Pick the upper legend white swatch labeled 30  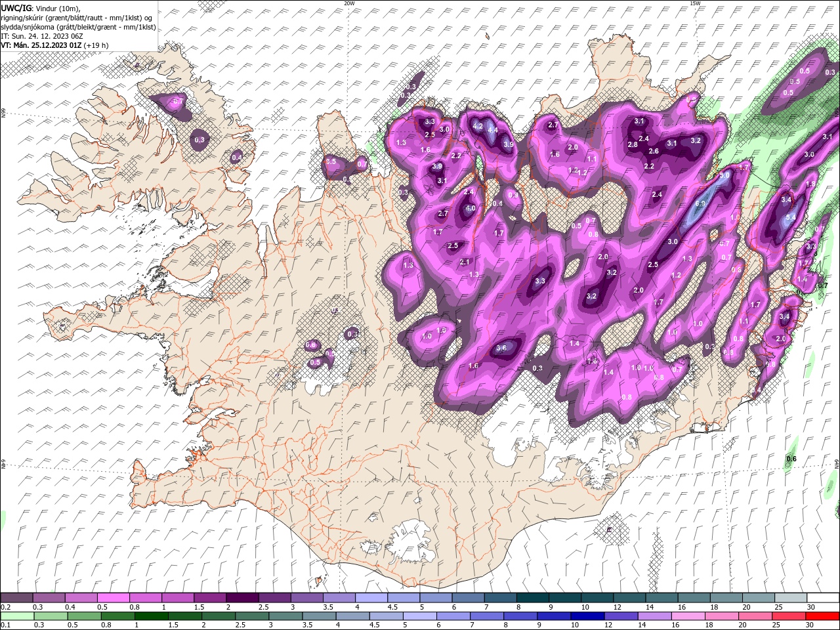click(x=823, y=598)
